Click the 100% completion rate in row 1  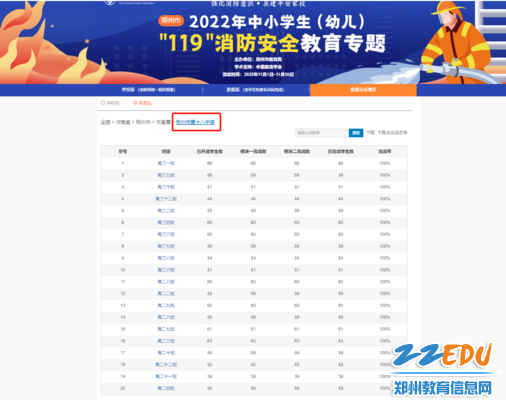[x=385, y=163]
